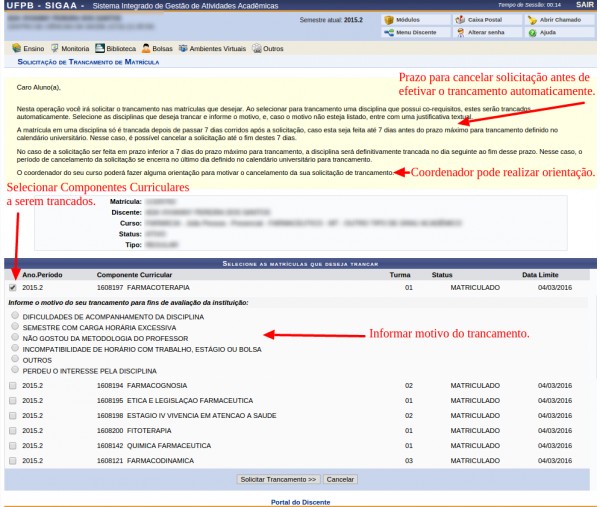The image size is (600, 507).
Task: Click the Turma column header
Action: point(400,275)
